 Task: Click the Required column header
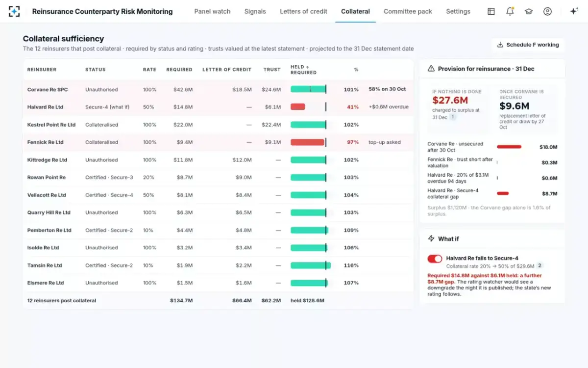coord(179,70)
